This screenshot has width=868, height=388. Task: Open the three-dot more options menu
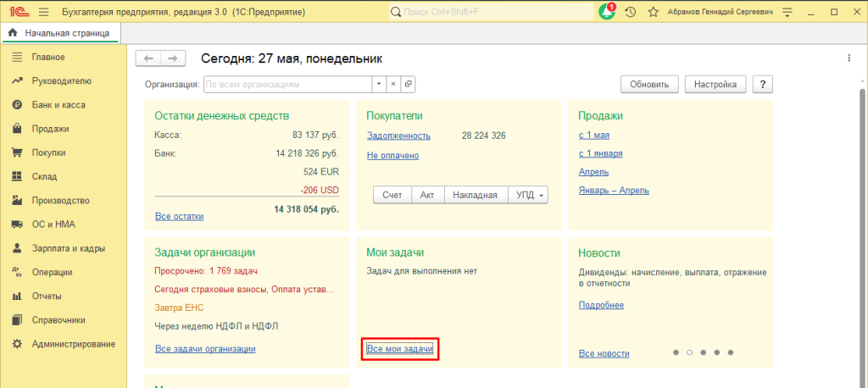[849, 58]
